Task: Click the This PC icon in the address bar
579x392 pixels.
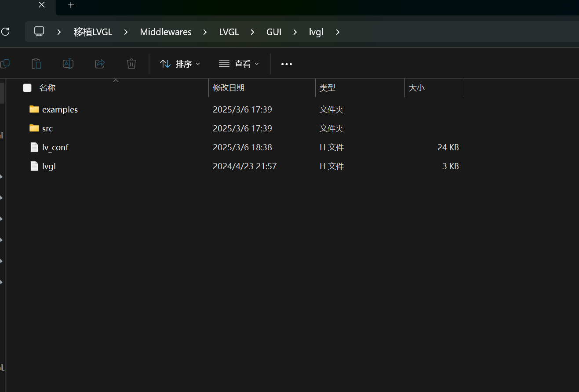Action: point(39,31)
